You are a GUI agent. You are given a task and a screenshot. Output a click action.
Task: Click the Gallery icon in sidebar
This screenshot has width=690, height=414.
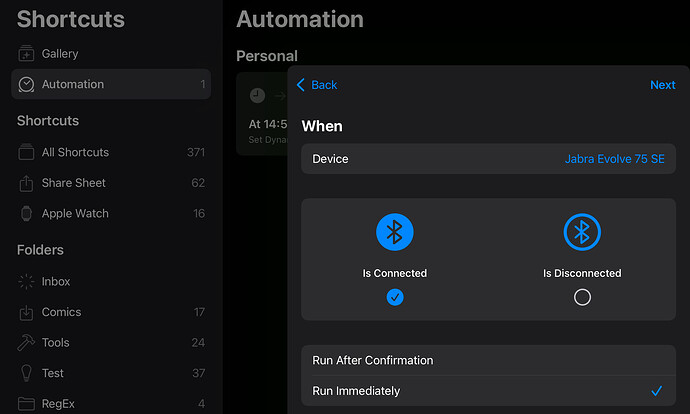click(26, 54)
